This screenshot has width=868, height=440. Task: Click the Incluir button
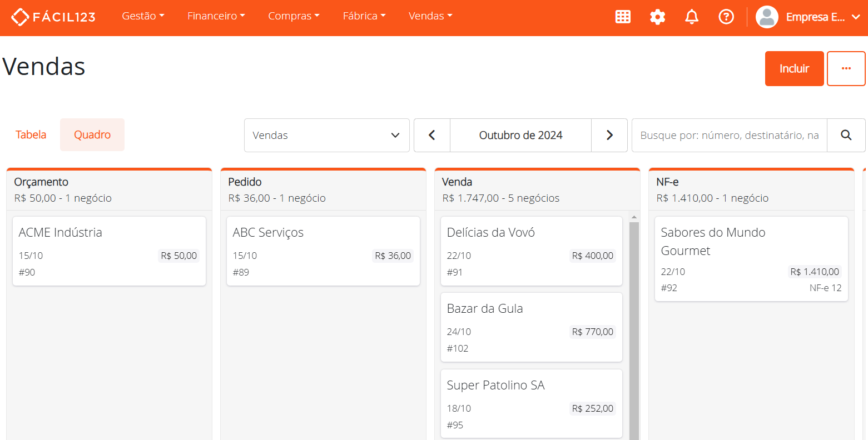(794, 68)
